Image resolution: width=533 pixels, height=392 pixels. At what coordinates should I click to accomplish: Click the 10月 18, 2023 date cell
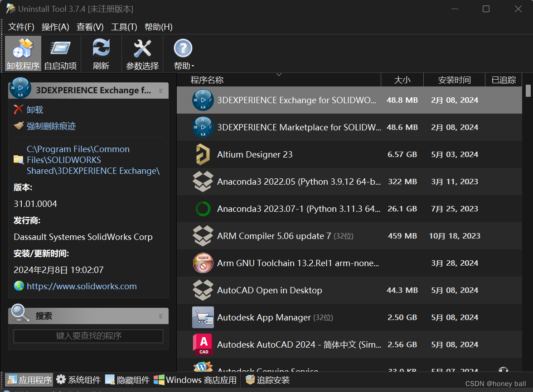point(455,236)
